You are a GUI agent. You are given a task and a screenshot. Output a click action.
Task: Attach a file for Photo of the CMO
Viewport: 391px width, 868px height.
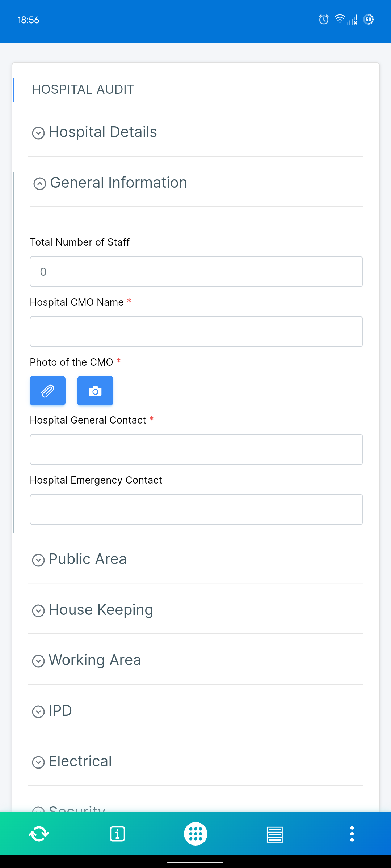(x=47, y=391)
